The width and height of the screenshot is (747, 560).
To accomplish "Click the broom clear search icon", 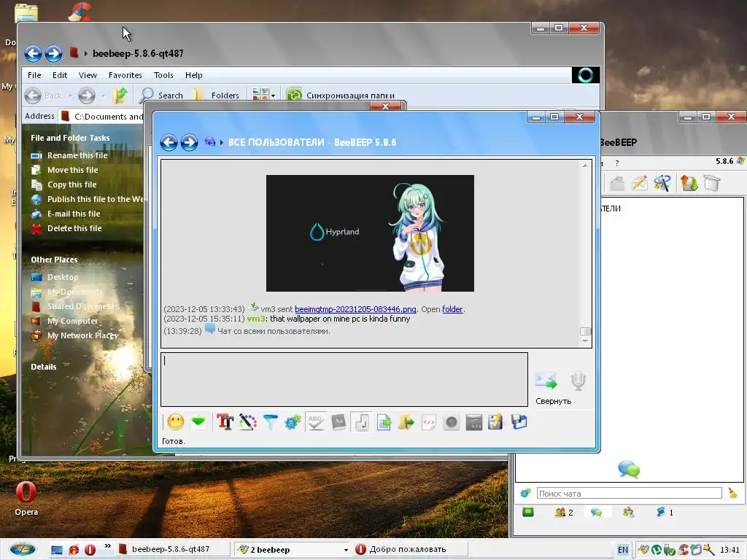I will [x=732, y=494].
